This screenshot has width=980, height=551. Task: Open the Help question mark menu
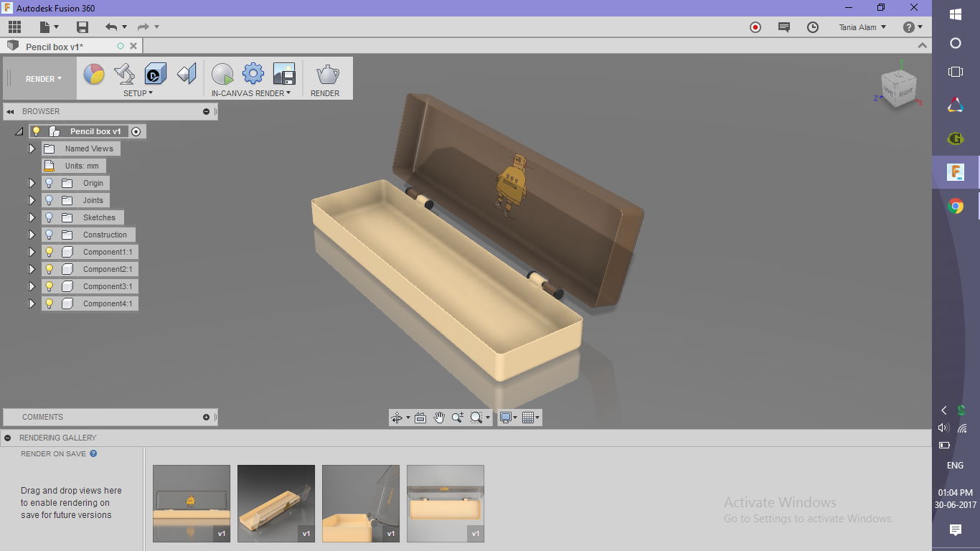(x=913, y=27)
